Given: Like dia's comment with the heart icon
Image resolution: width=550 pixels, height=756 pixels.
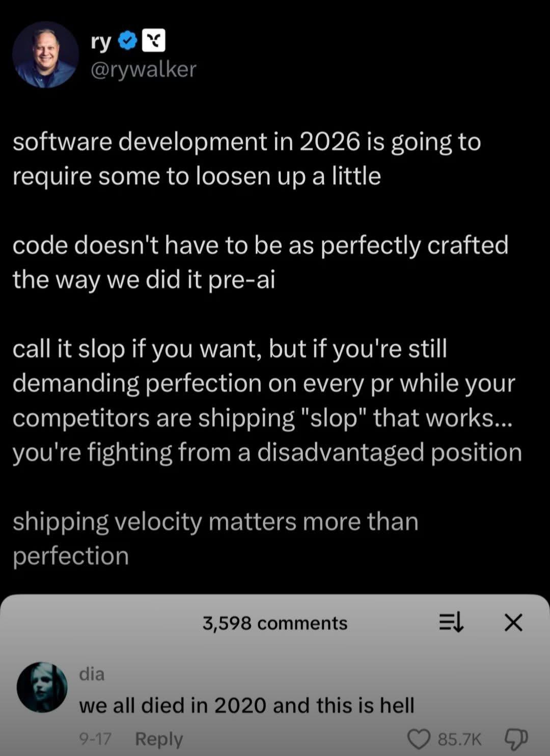Looking at the screenshot, I should pos(419,739).
